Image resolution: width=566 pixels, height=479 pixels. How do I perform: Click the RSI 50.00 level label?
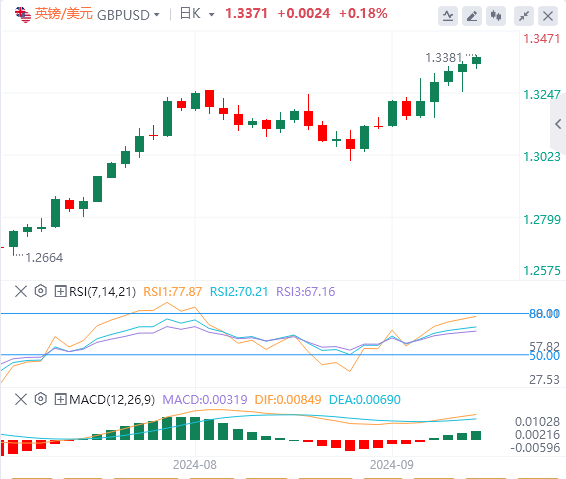544,356
